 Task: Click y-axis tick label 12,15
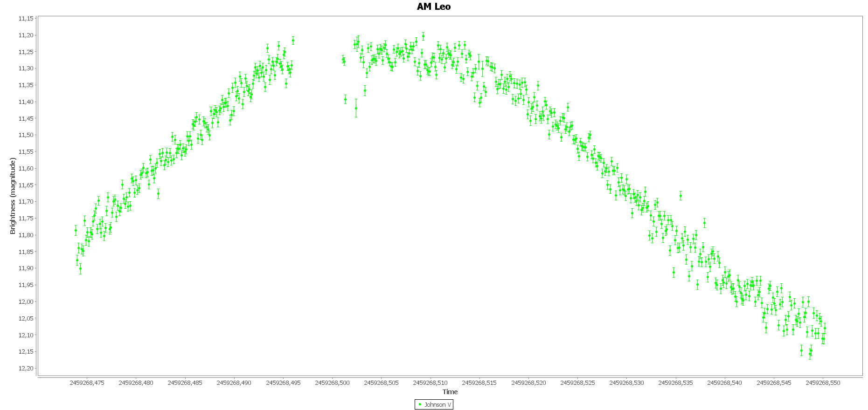(x=26, y=352)
